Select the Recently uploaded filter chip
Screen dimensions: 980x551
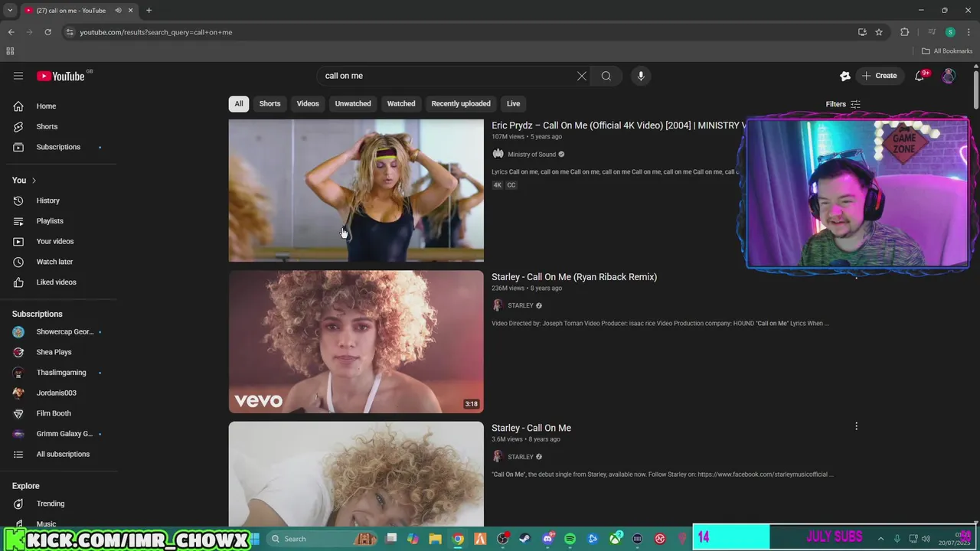click(x=461, y=103)
